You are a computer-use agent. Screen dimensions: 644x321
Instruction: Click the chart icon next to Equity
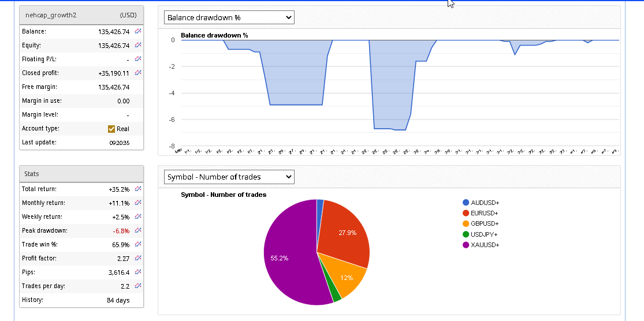pyautogui.click(x=138, y=45)
